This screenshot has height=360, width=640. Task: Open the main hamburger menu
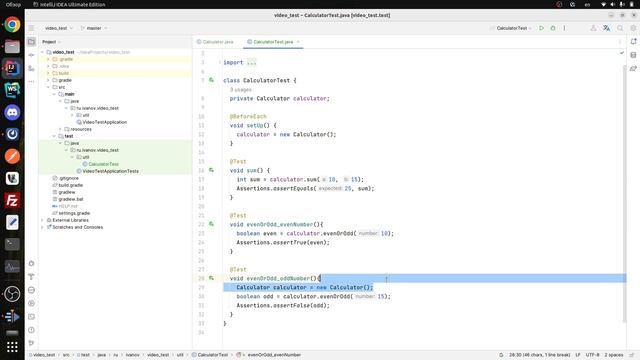pyautogui.click(x=31, y=28)
